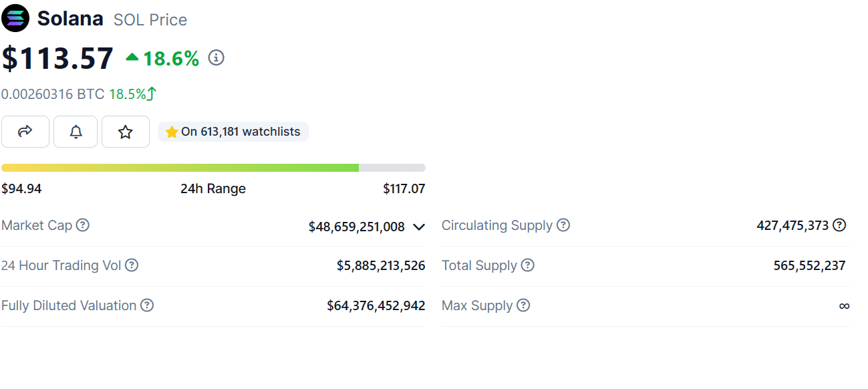Open Circulating Supply help tooltip
868x389 pixels.
click(565, 225)
